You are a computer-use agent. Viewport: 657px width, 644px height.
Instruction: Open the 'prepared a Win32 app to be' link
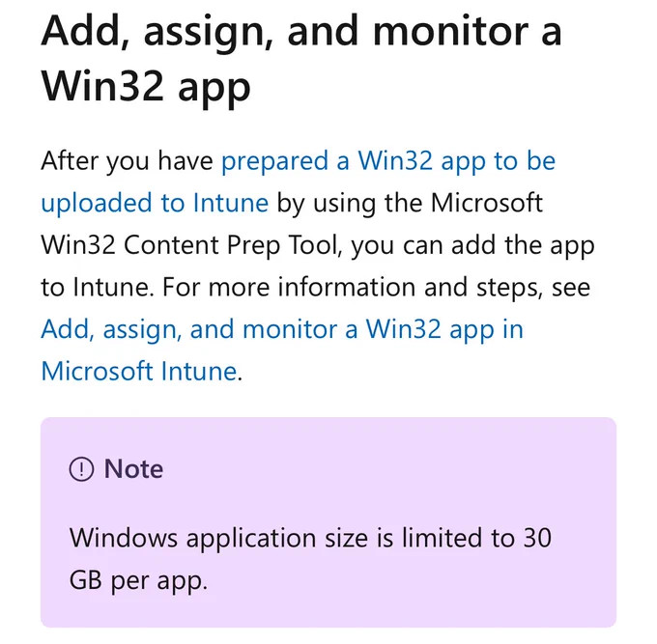click(x=388, y=161)
